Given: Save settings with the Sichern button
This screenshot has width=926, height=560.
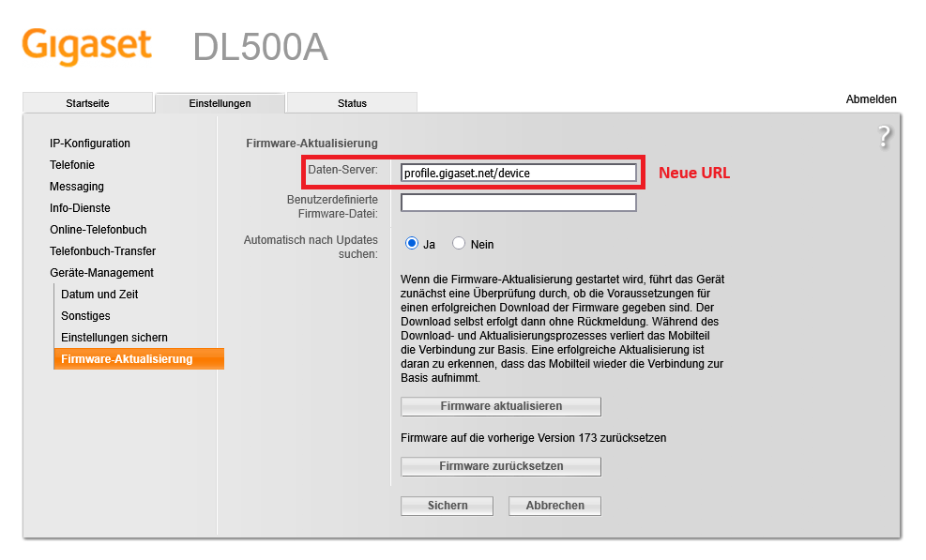Looking at the screenshot, I should click(x=447, y=506).
